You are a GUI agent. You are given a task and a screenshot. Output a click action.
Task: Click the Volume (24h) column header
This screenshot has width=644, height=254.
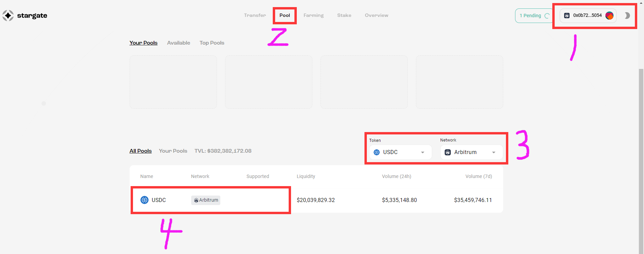(397, 176)
